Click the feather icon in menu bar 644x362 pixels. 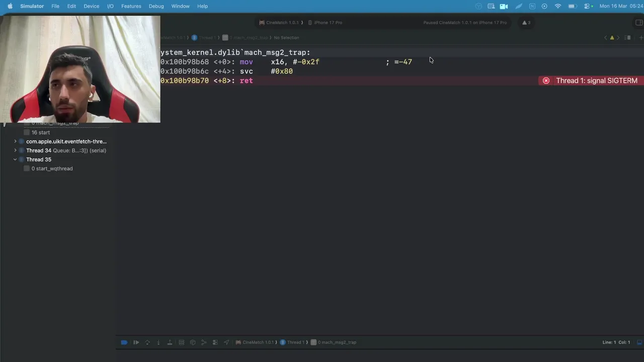coord(518,6)
